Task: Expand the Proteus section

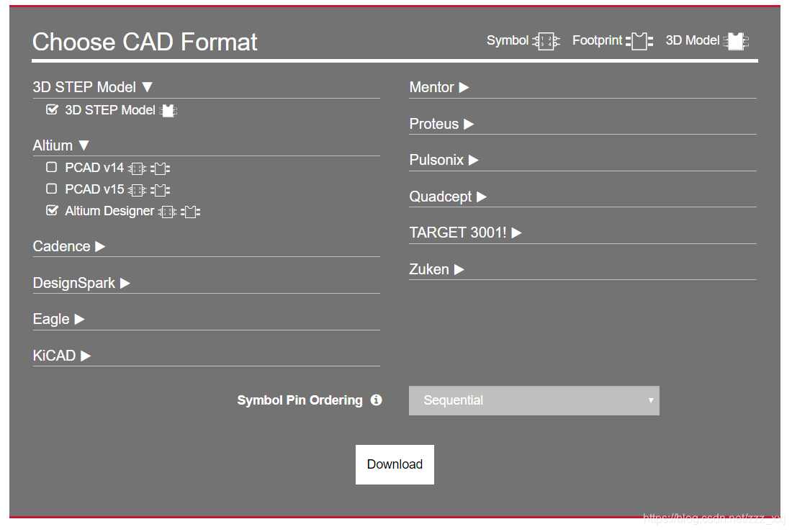Action: pyautogui.click(x=441, y=124)
